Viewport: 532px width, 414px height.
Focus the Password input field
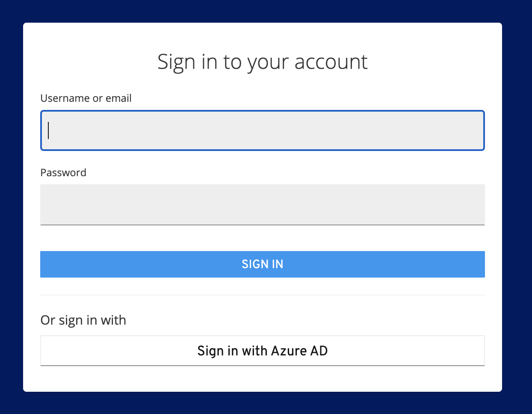[x=262, y=204]
